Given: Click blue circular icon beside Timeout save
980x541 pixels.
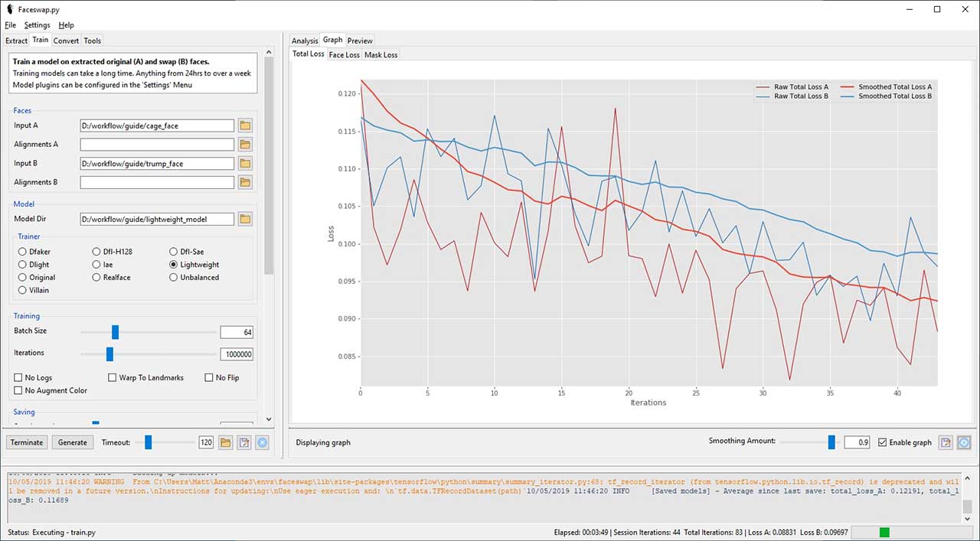Looking at the screenshot, I should tap(262, 442).
